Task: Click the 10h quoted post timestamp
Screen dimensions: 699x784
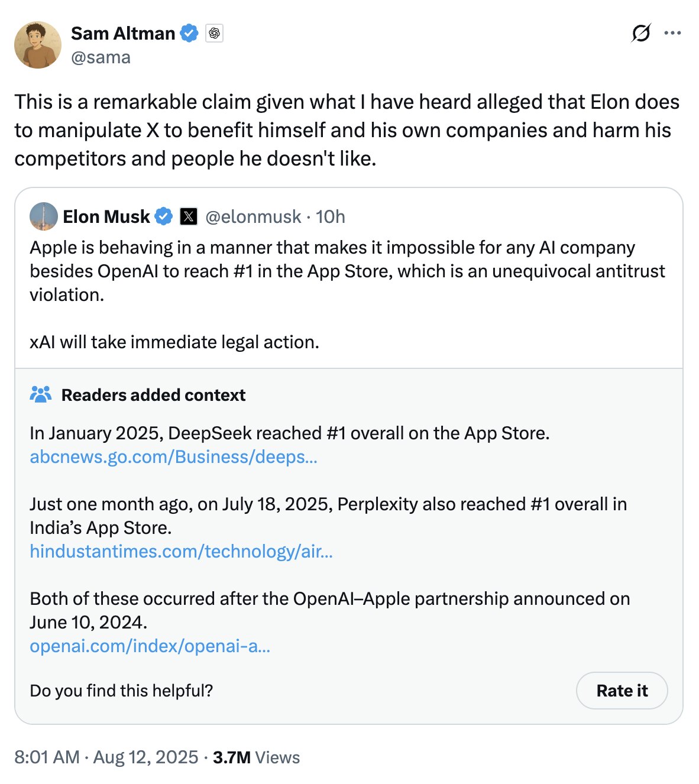Action: point(331,217)
